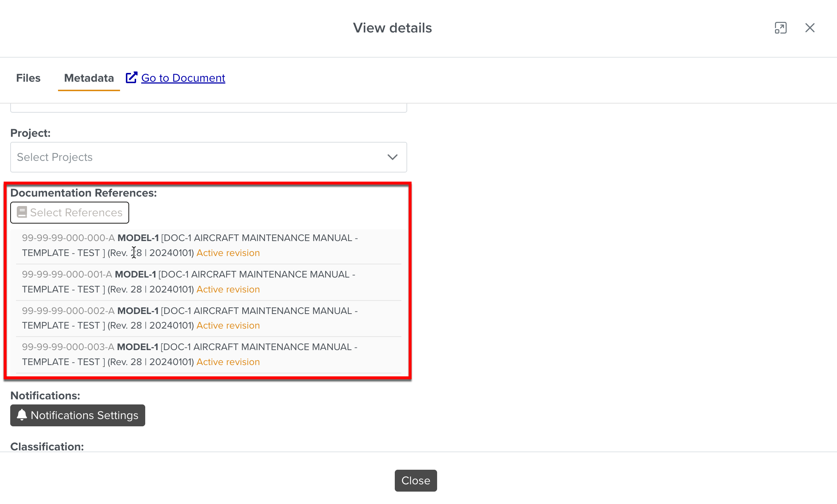Select reference 99-99-99-000-001-A
This screenshot has height=504, width=837.
pyautogui.click(x=209, y=282)
